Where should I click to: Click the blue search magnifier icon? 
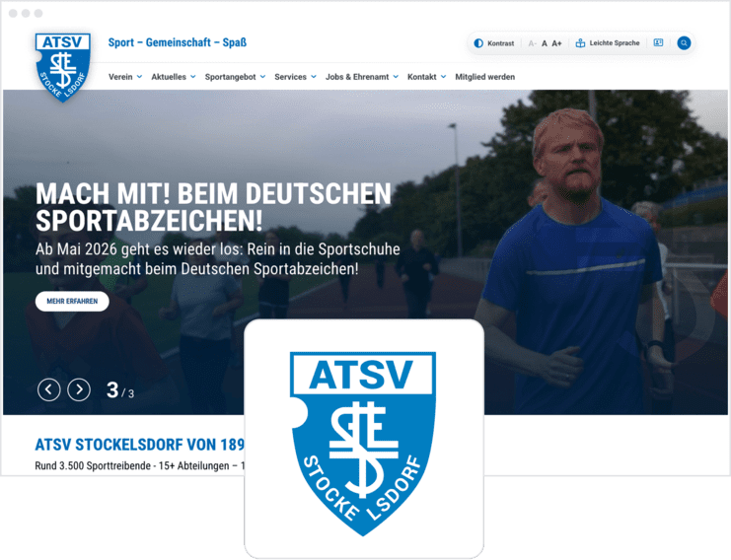684,42
